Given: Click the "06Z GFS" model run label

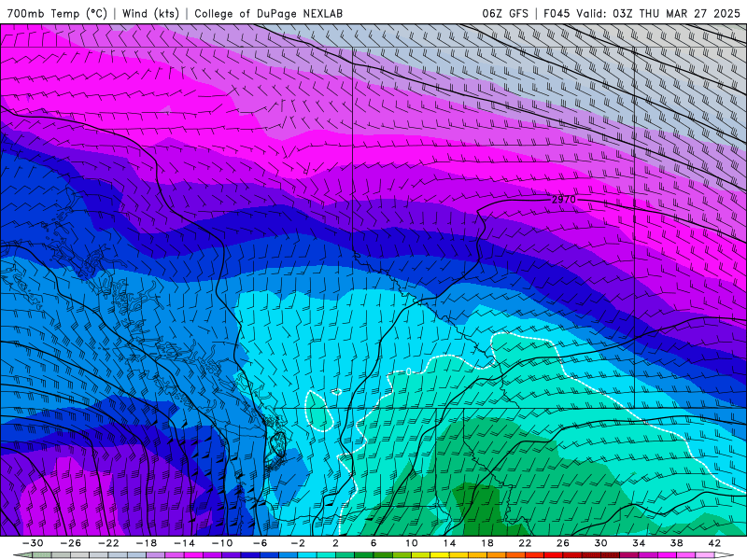Looking at the screenshot, I should pyautogui.click(x=505, y=13).
